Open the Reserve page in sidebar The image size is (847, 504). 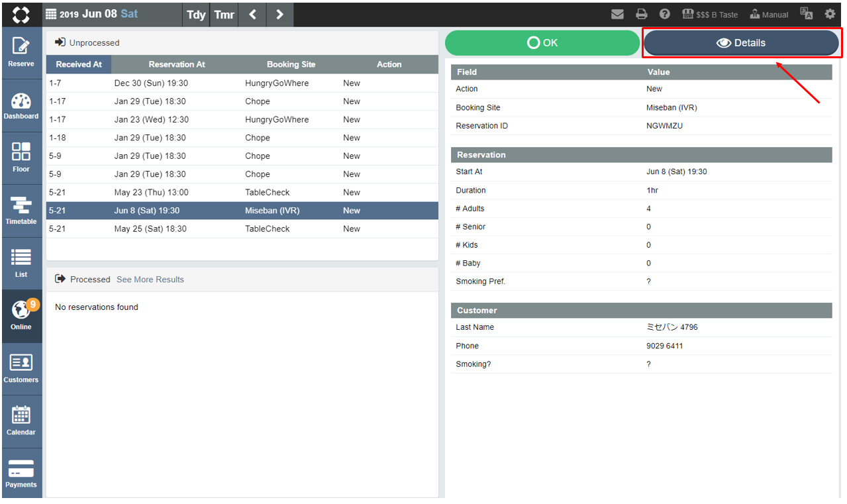point(21,53)
